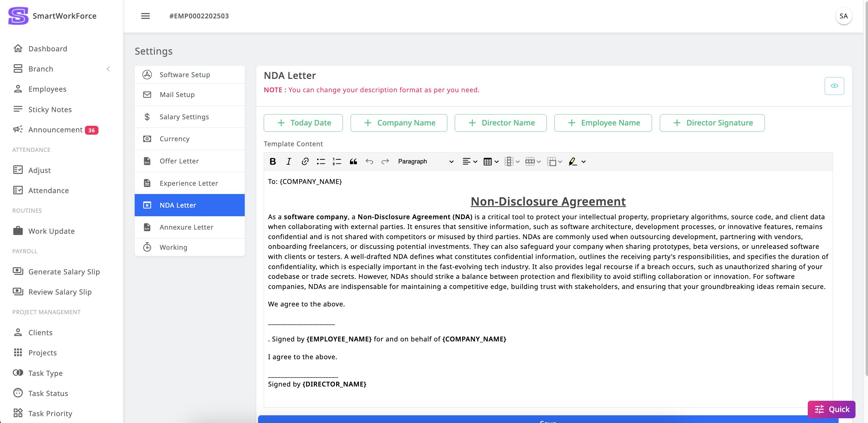Open the highlight color picker
Image resolution: width=868 pixels, height=423 pixels.
pos(584,161)
